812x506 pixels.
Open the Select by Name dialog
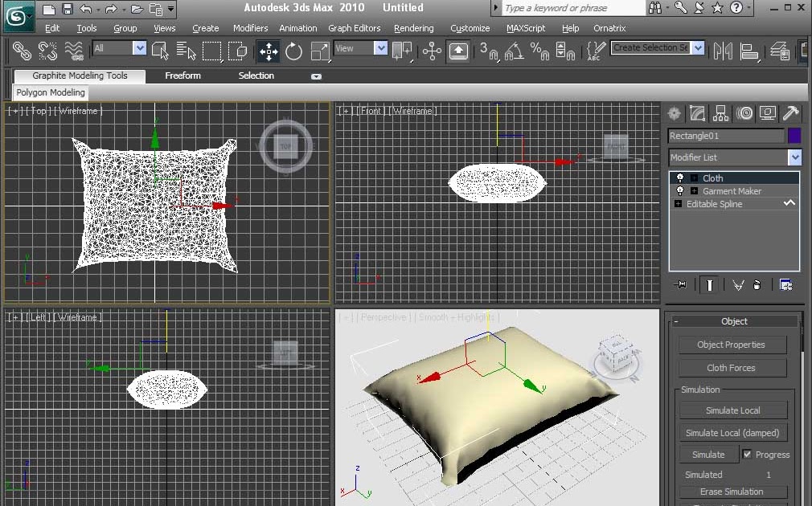(186, 51)
